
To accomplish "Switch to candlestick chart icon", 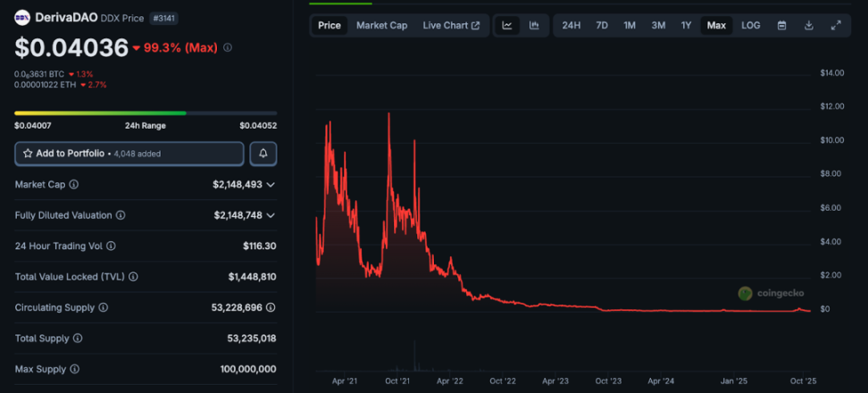I will 534,26.
